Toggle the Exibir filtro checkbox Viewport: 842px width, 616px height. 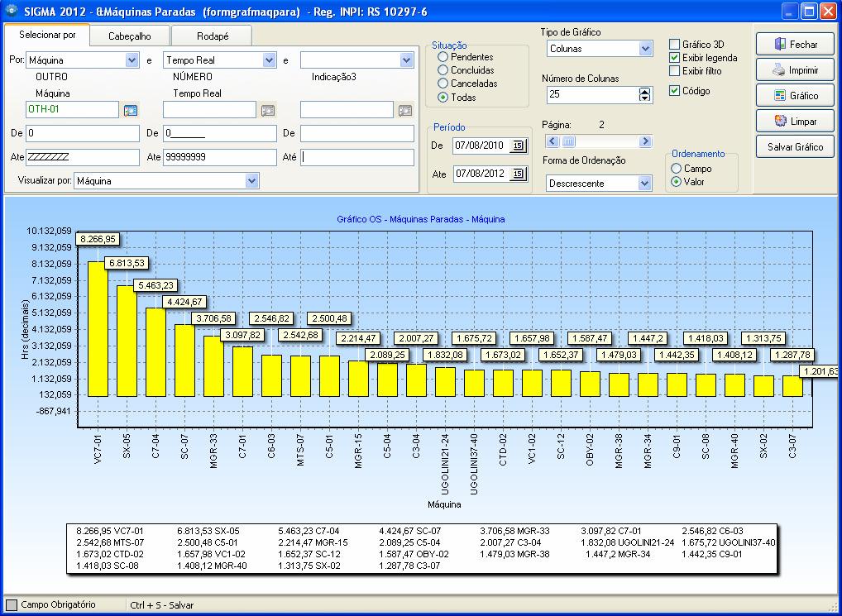pos(674,71)
